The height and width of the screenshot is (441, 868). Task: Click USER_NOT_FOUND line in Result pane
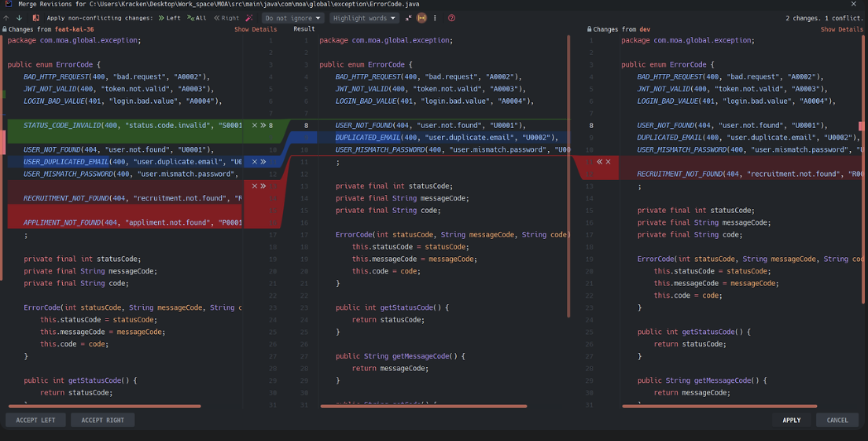click(x=431, y=126)
